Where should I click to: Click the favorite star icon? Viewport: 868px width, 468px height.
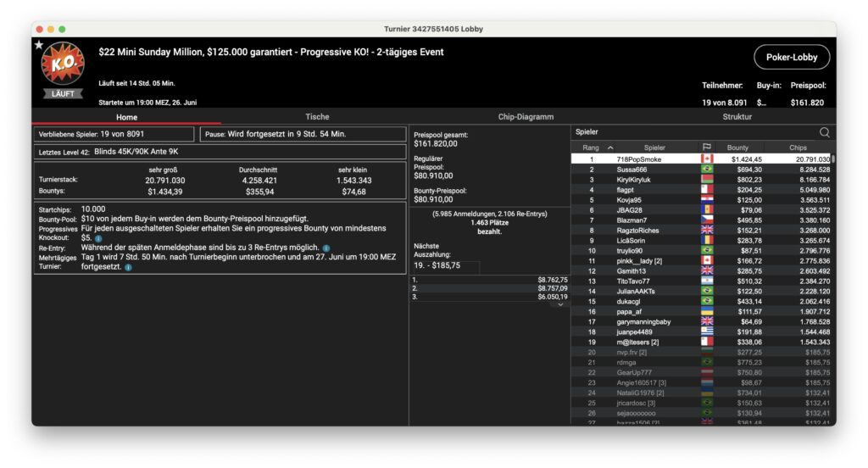[x=38, y=45]
